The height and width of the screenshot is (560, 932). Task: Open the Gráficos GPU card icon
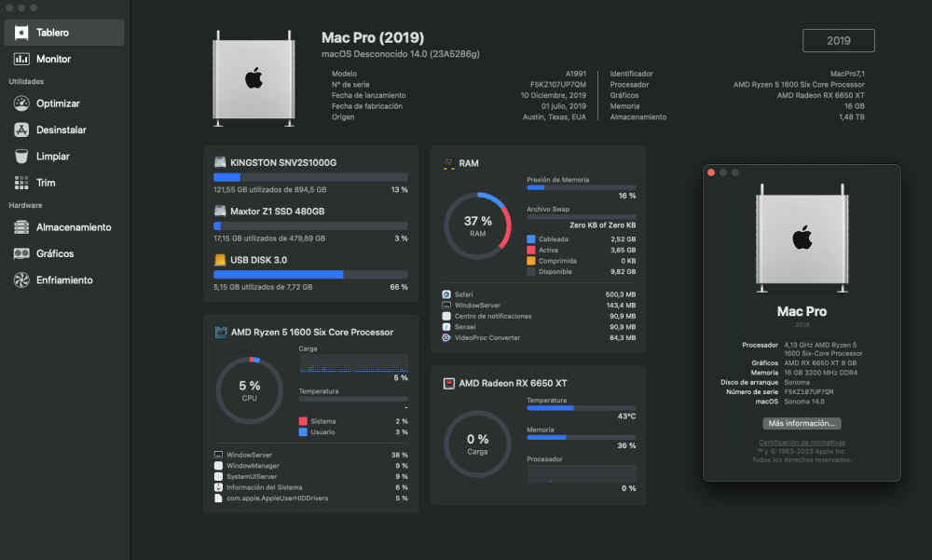[x=21, y=253]
